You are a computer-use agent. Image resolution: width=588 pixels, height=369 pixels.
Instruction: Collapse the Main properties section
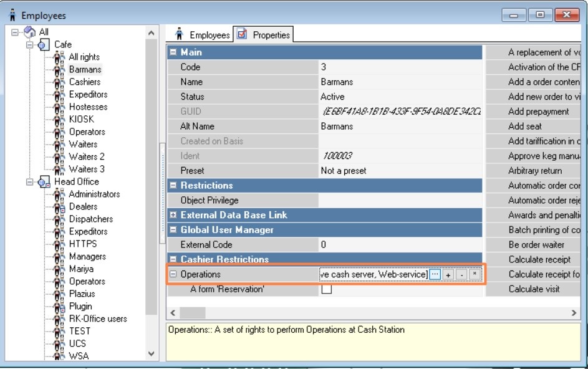point(173,52)
